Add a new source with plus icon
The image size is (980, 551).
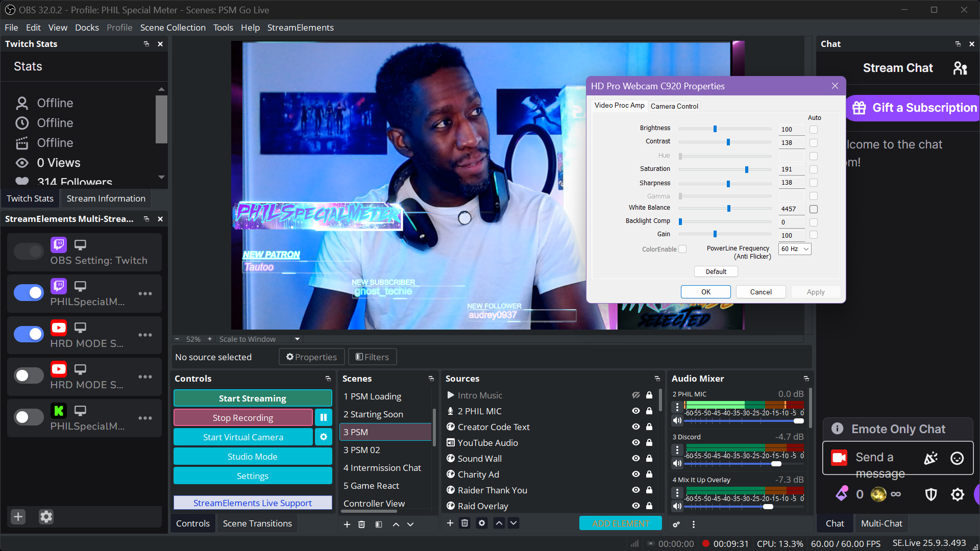[450, 523]
